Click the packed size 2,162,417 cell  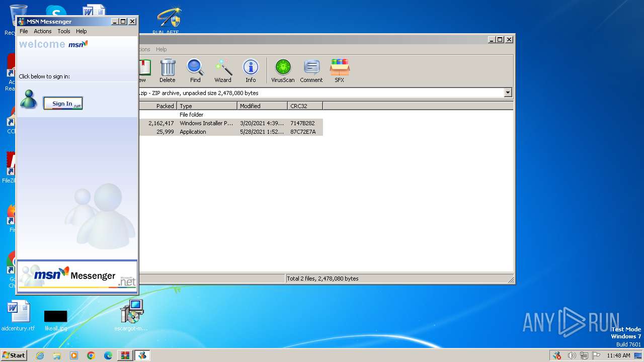pos(161,123)
